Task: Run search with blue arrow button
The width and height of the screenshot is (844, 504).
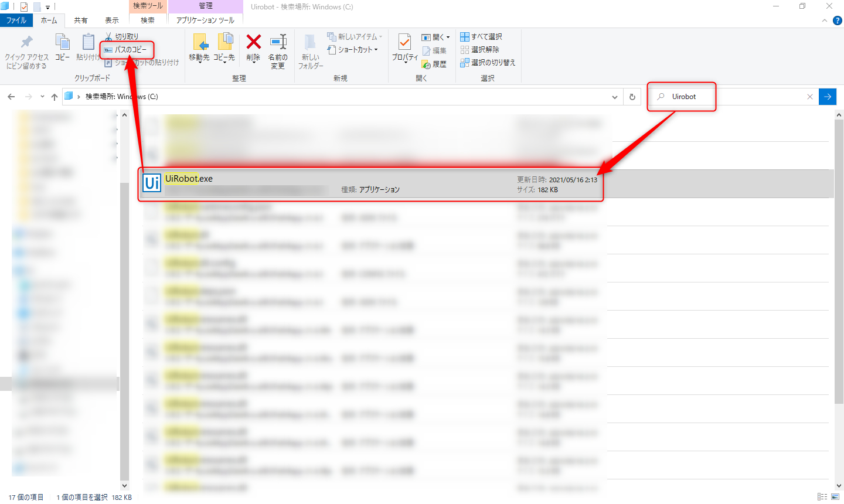Action: click(828, 97)
